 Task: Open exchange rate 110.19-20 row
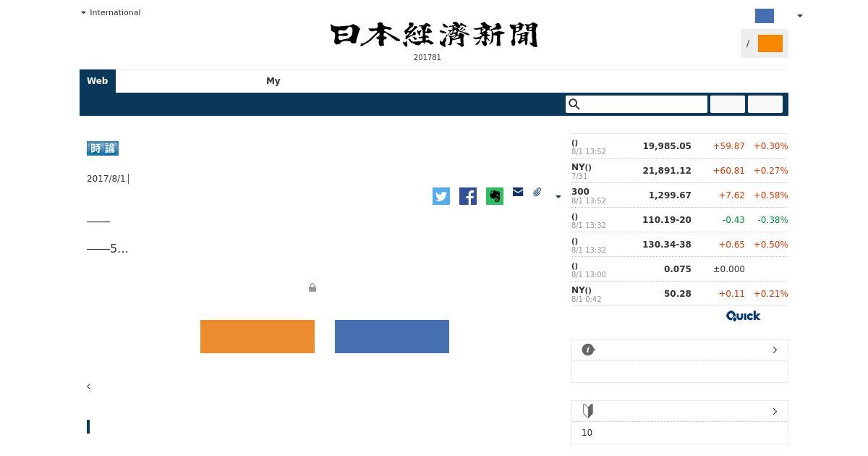coord(680,220)
